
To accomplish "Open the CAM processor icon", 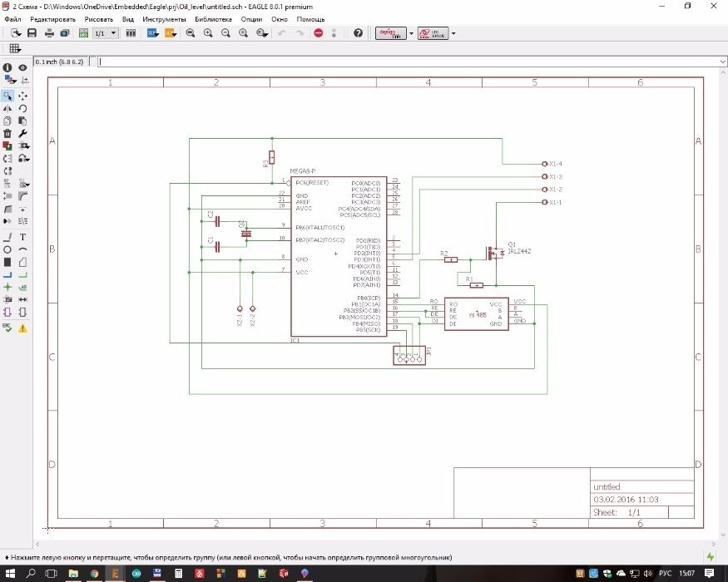I will (x=65, y=33).
